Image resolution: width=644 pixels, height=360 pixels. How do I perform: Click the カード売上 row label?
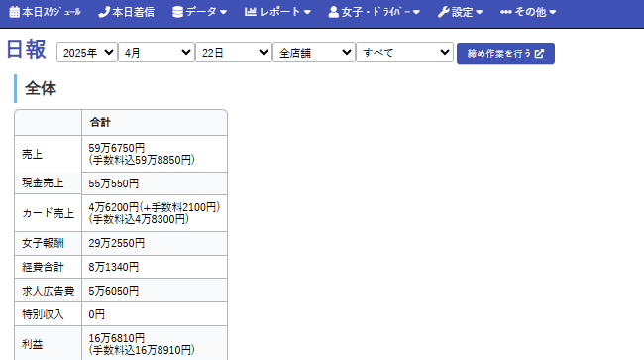pyautogui.click(x=49, y=213)
